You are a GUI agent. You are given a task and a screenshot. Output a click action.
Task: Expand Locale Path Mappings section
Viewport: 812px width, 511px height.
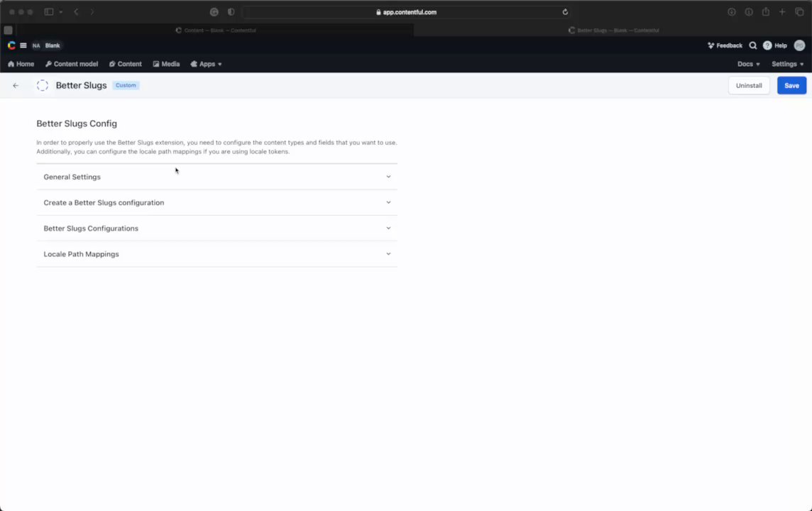coord(216,254)
